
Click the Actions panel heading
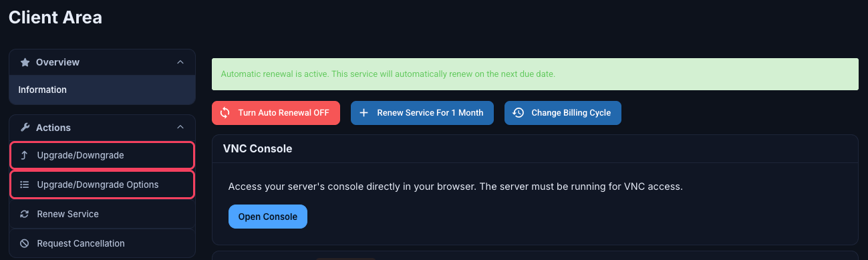[102, 128]
